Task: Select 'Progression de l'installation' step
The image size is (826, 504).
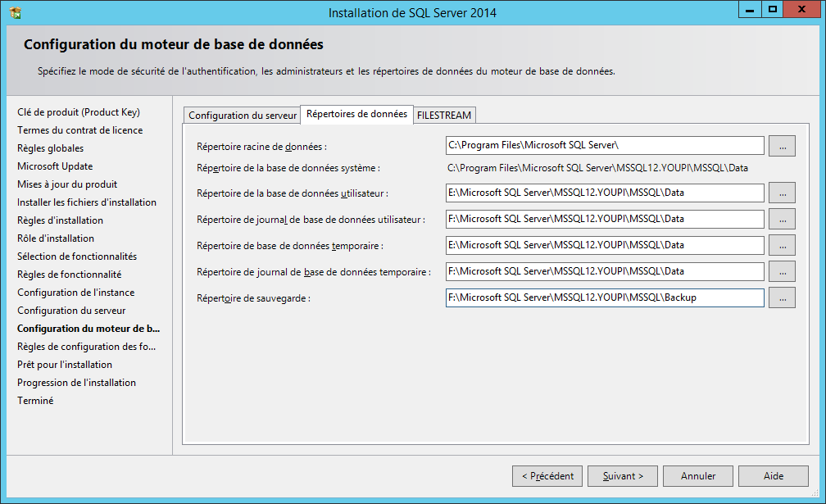Action: [76, 383]
